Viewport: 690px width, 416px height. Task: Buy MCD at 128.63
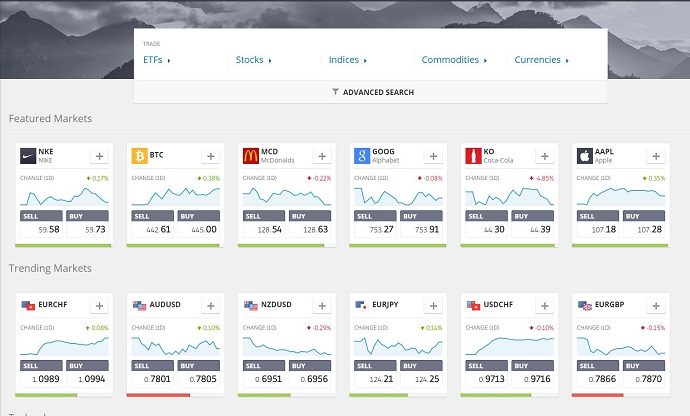pyautogui.click(x=310, y=224)
